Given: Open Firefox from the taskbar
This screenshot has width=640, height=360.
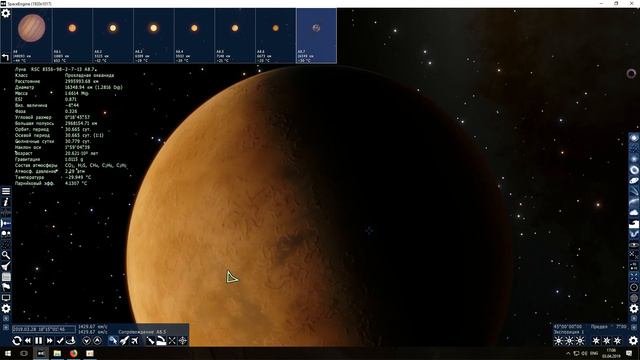Looking at the screenshot, I should click(x=73, y=353).
